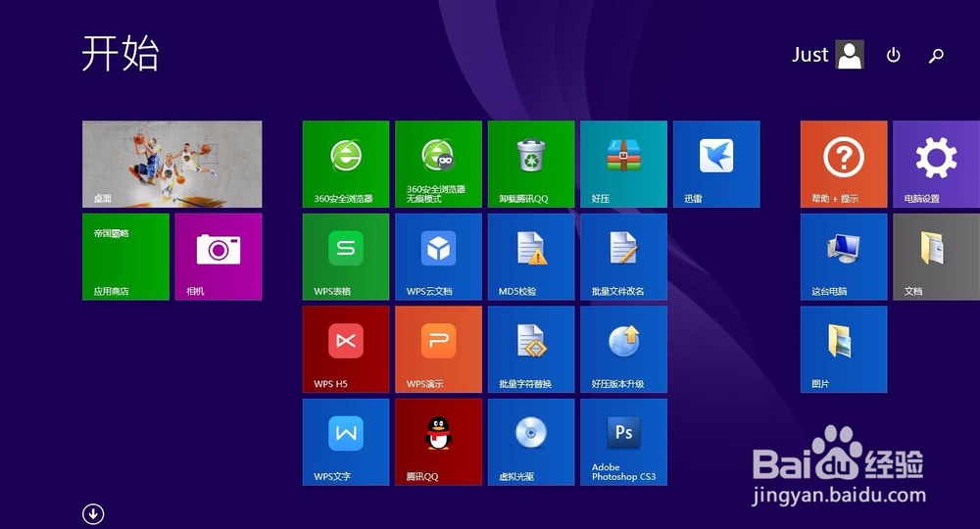Open the 腾讯QQ tile
The height and width of the screenshot is (529, 980).
tap(438, 442)
